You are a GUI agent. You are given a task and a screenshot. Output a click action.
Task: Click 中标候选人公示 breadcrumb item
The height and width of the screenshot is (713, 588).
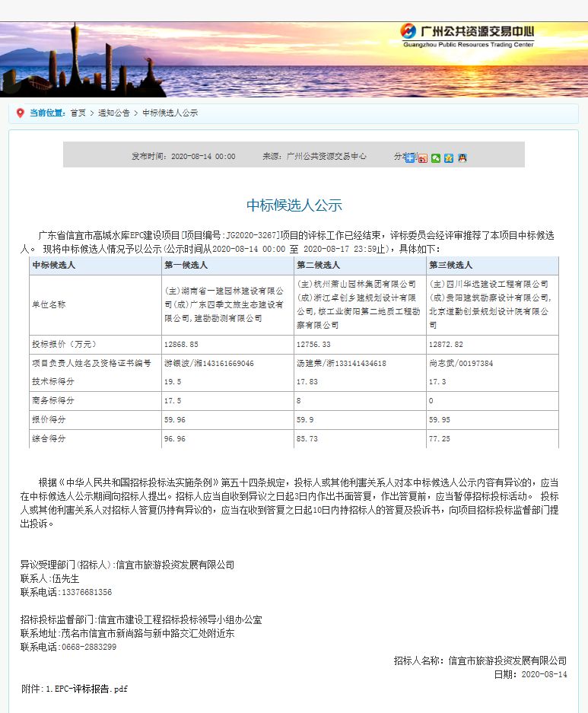click(170, 113)
